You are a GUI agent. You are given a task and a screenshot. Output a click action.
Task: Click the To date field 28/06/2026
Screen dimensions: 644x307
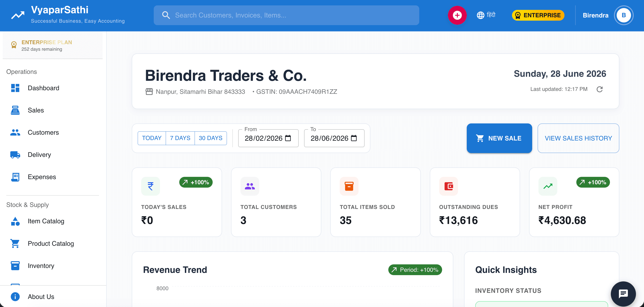(x=334, y=138)
